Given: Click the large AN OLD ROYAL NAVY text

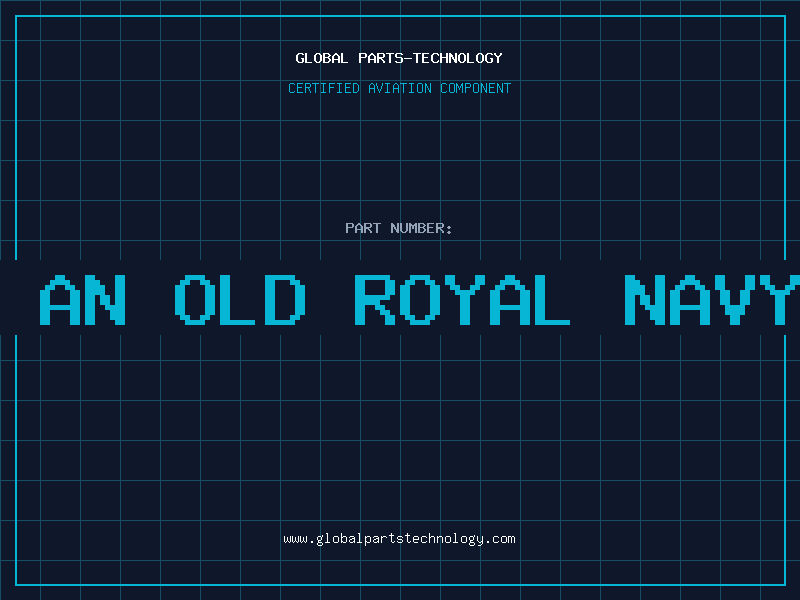Looking at the screenshot, I should pos(419,299).
